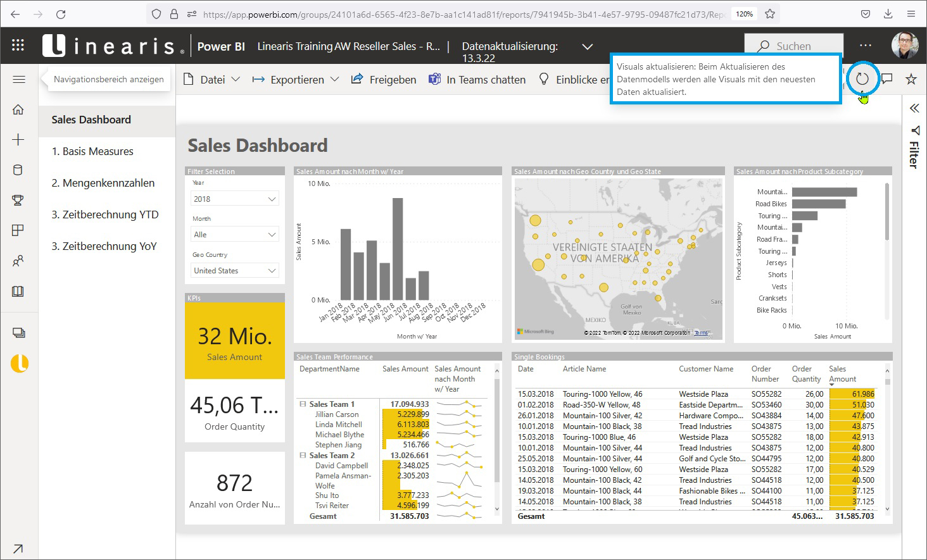
Task: Add report to favorites with star icon
Action: click(911, 78)
